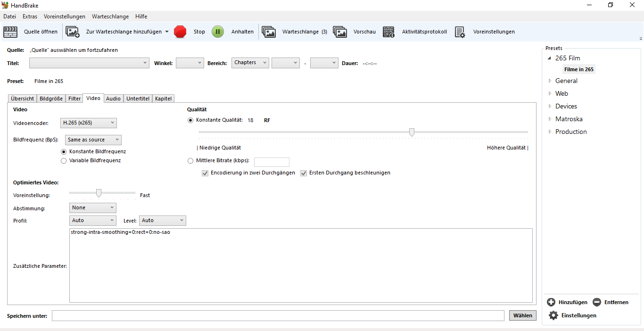Toggle Encodierung in zwei Durchgängen checkbox
The height and width of the screenshot is (331, 644).
pyautogui.click(x=205, y=173)
